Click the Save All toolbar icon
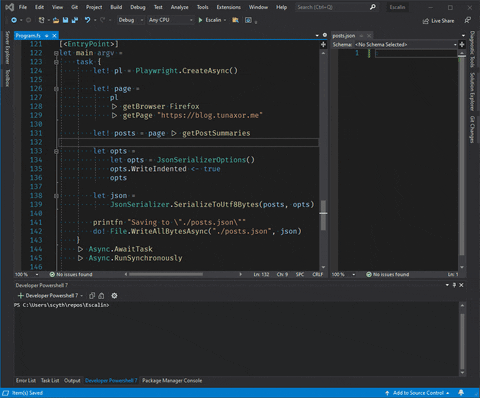This screenshot has height=398, width=480. [75, 20]
